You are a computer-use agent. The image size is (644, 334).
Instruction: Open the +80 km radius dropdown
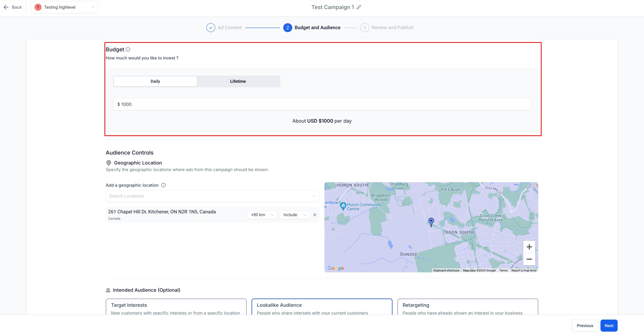coord(262,215)
